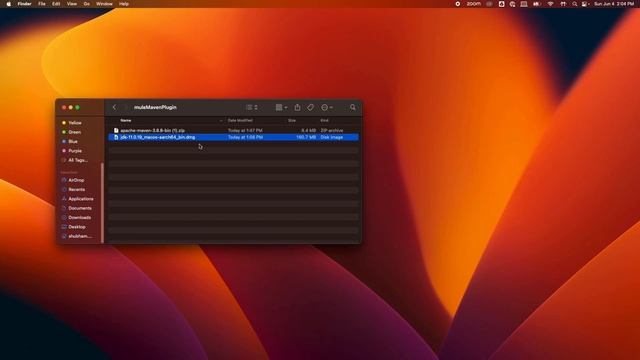Open the Action (ellipsis) menu in Finder toolbar
Viewport: 640px width, 360px height.
tap(327, 107)
